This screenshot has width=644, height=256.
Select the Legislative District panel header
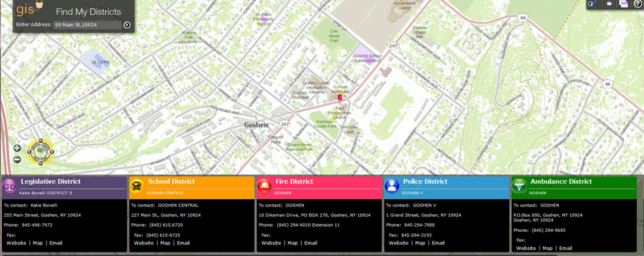click(x=64, y=188)
